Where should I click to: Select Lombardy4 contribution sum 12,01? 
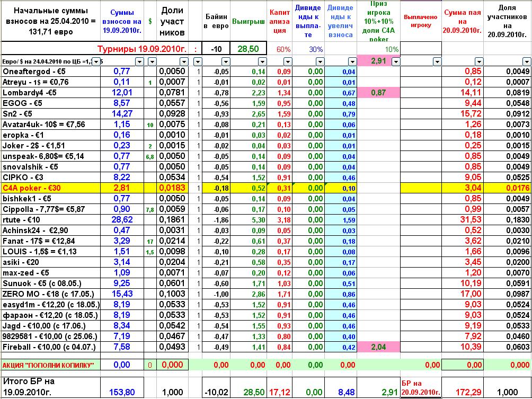click(123, 92)
